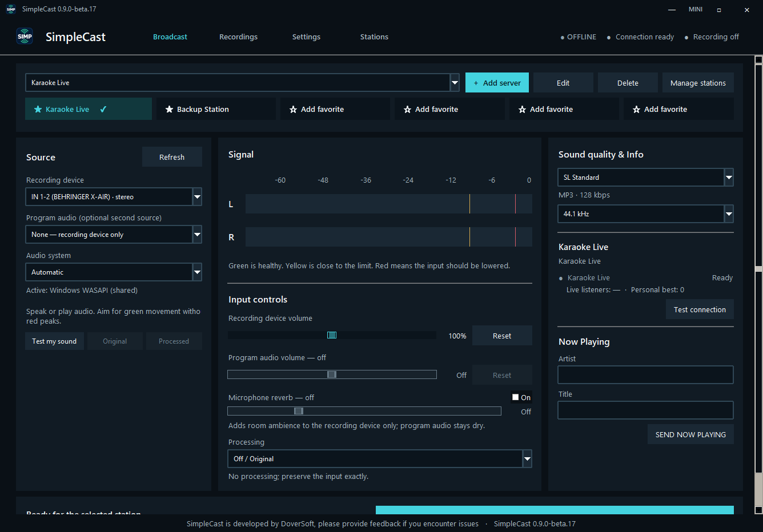Click the Program audio volume slider handle
Viewport: 763px width, 532px height.
pos(332,374)
